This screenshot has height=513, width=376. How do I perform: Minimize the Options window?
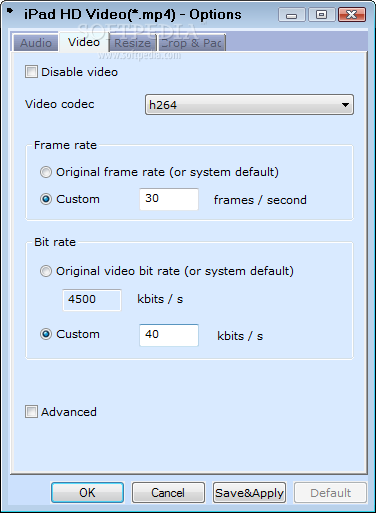tap(291, 15)
